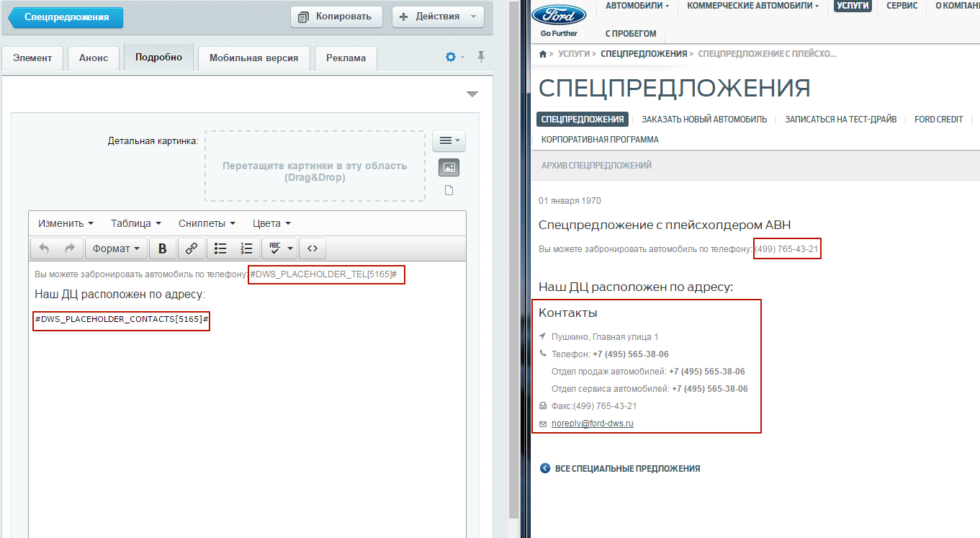
Task: Open Записаться на тест-драйв link
Action: click(x=841, y=120)
